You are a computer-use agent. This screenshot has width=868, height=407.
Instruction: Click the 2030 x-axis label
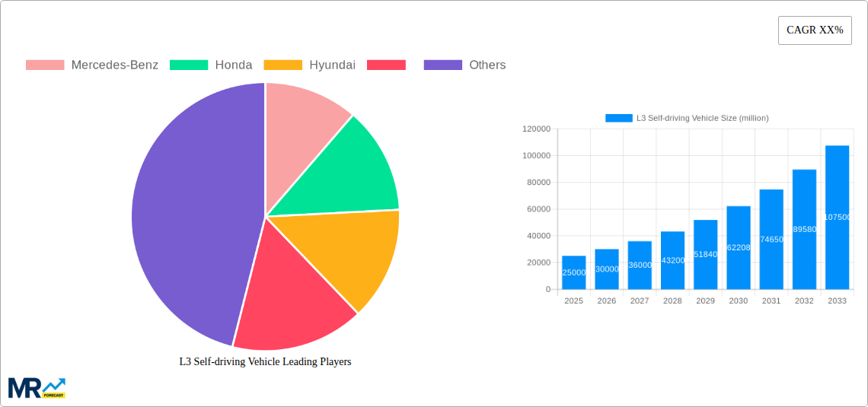click(739, 300)
